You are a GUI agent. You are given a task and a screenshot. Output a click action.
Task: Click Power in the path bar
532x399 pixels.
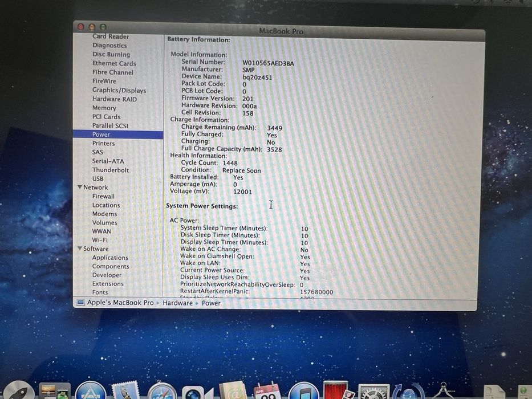point(211,303)
